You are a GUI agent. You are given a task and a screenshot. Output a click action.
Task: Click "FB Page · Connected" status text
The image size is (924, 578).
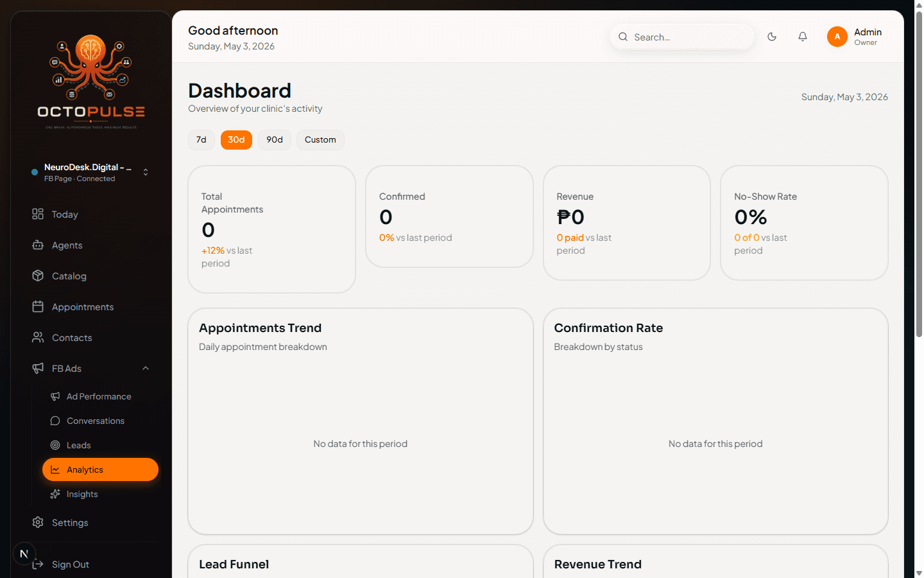80,179
